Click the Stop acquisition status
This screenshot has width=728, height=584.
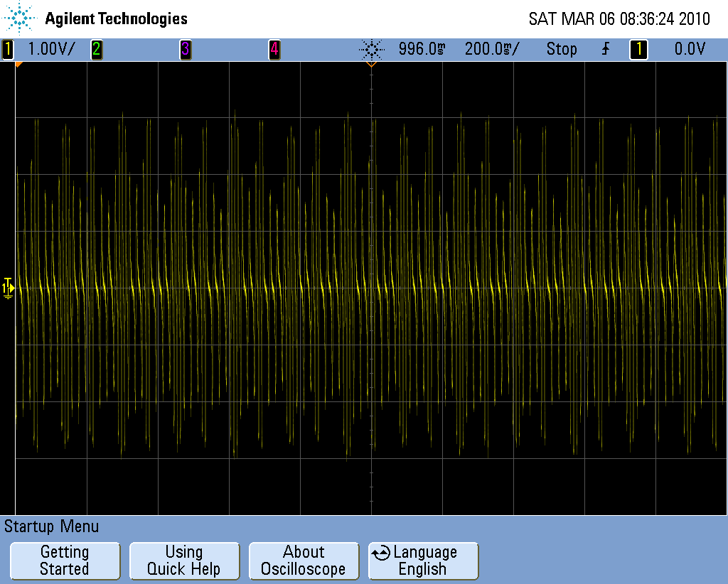(x=562, y=49)
